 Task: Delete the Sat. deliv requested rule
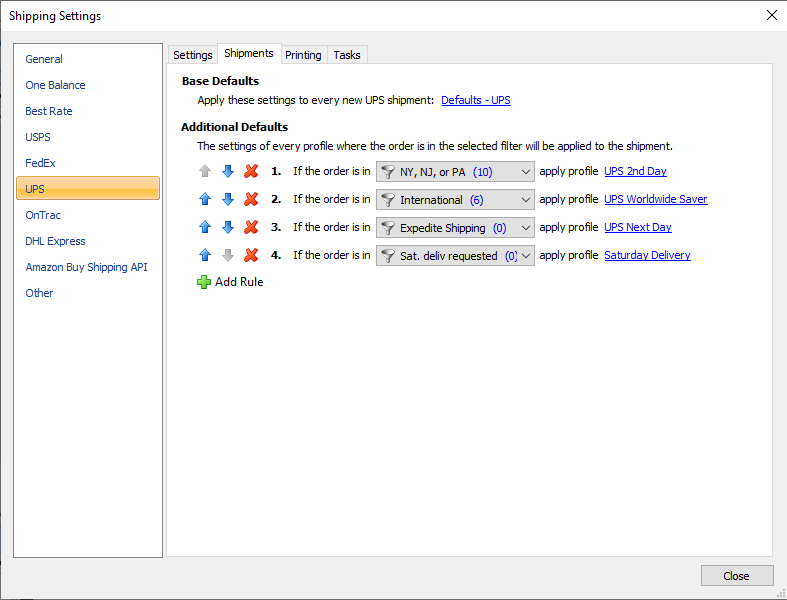251,256
